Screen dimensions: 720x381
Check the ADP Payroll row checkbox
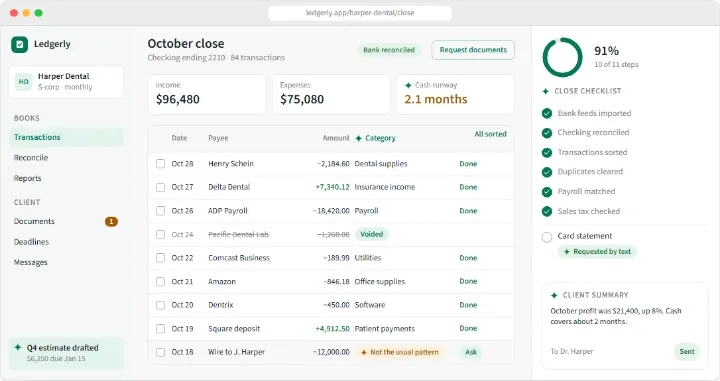tap(160, 211)
